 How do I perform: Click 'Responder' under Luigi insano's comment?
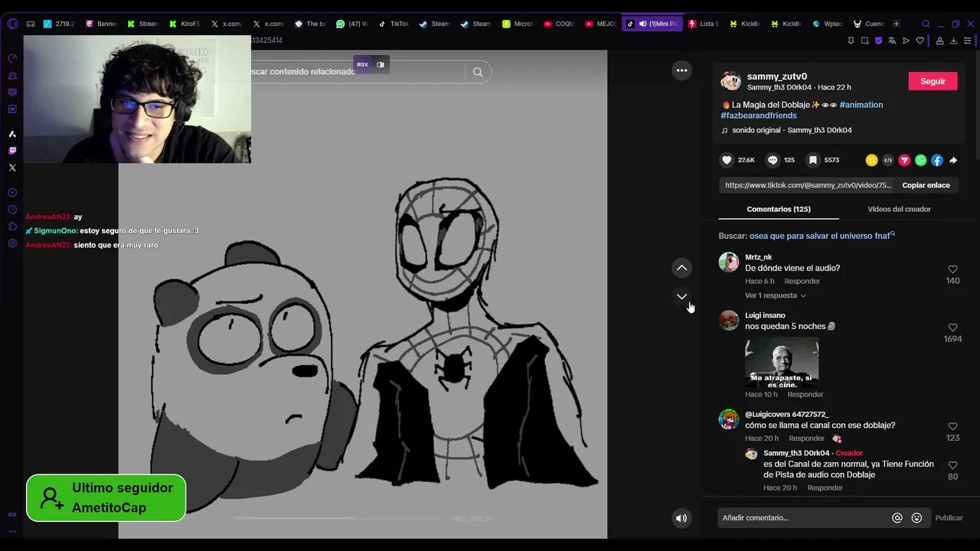tap(805, 395)
